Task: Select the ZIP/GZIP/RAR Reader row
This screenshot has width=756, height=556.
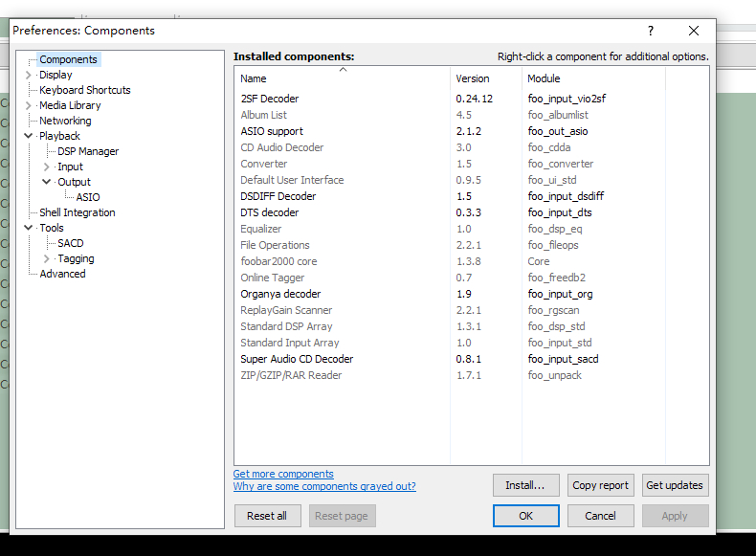Action: point(472,376)
